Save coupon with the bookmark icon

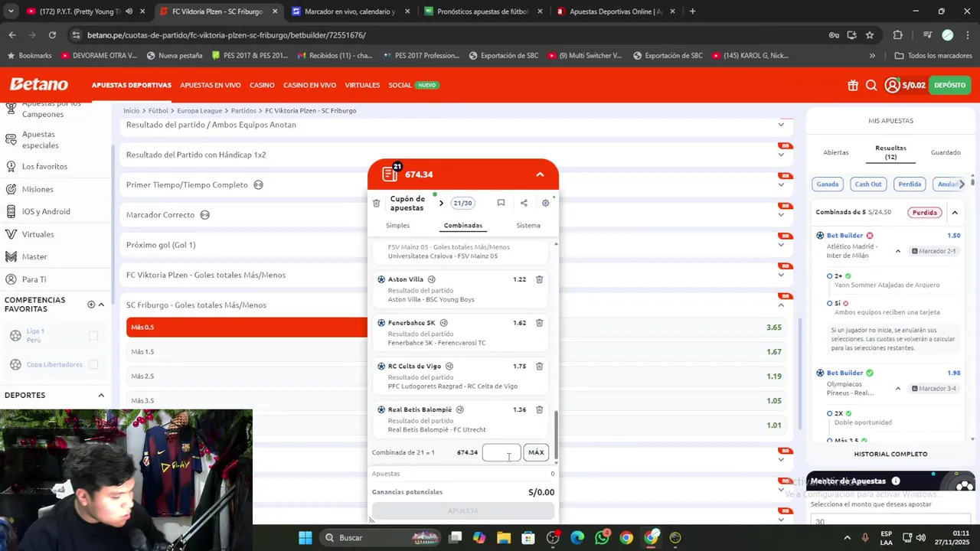point(501,203)
